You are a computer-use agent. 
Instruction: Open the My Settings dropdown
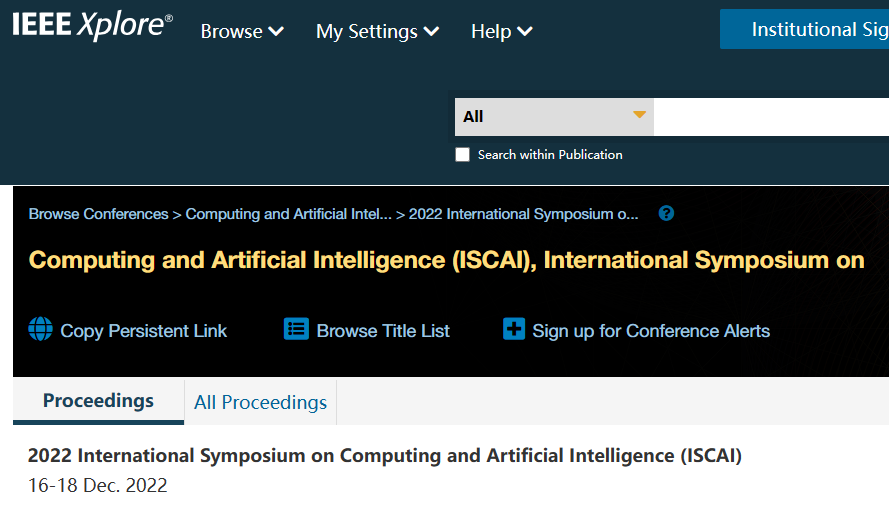[x=377, y=32]
